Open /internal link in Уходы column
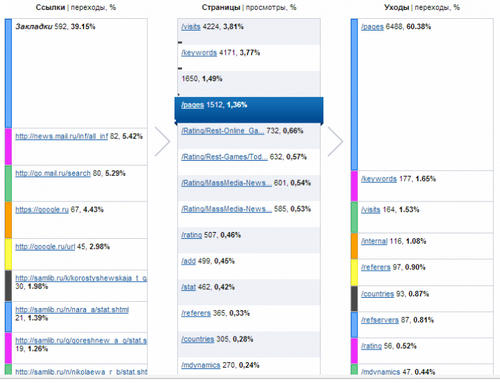500x383 pixels. 374,241
